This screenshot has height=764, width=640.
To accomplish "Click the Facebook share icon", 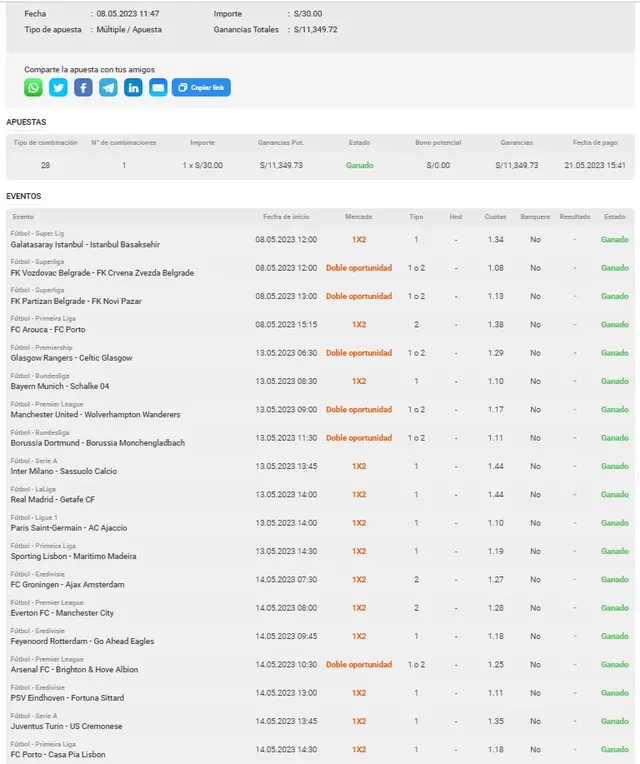I will click(x=83, y=88).
